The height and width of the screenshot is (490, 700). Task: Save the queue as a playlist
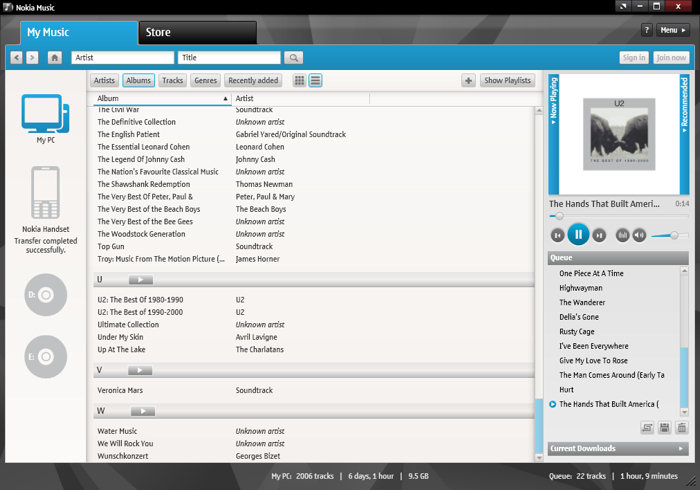[x=664, y=428]
